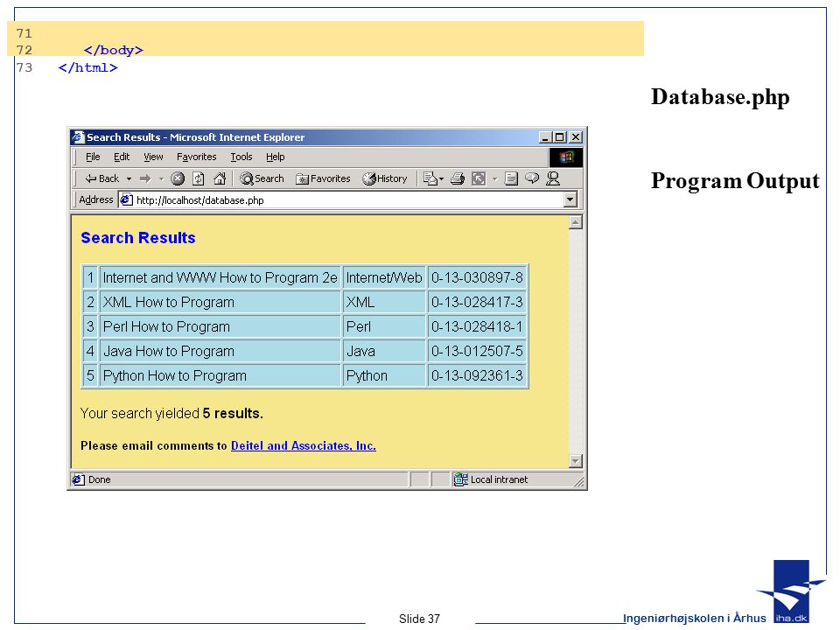
Task: Click the IE icon in the title bar
Action: (78, 137)
